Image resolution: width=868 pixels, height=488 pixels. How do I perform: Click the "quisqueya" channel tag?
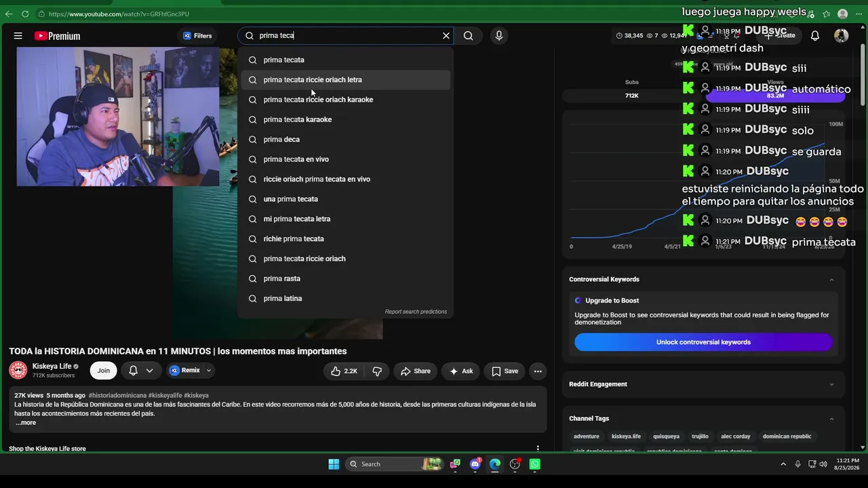click(666, 436)
